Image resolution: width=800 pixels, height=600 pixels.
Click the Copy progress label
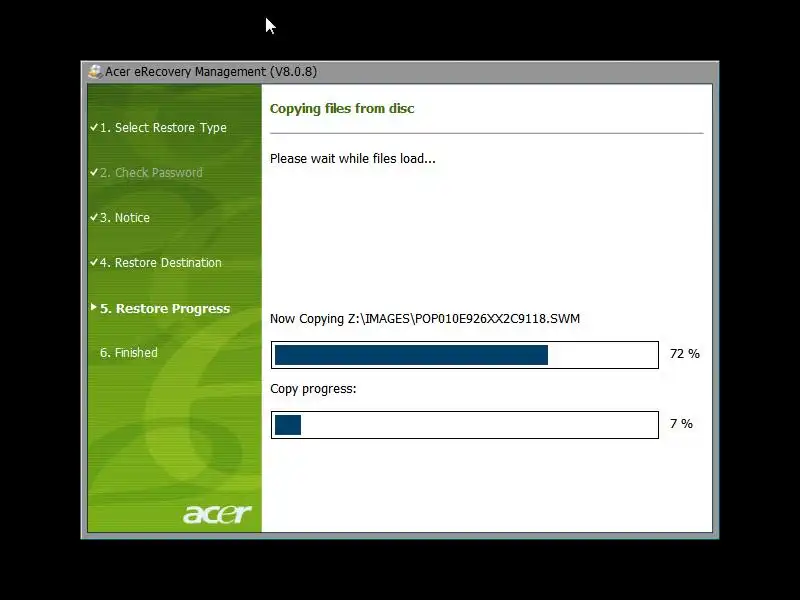pyautogui.click(x=313, y=389)
